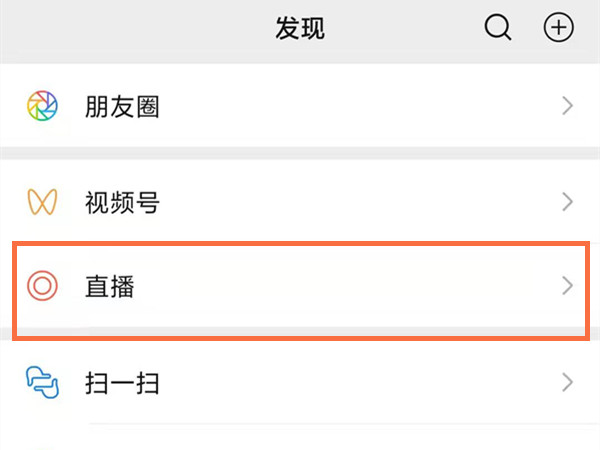
Task: Tap the search magnifier icon
Action: pos(497,29)
